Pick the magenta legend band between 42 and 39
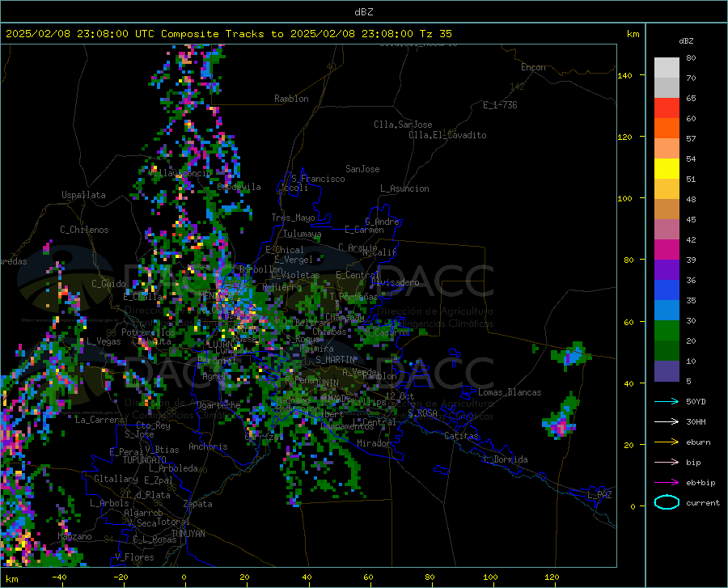Image resolution: width=728 pixels, height=588 pixels. click(667, 250)
